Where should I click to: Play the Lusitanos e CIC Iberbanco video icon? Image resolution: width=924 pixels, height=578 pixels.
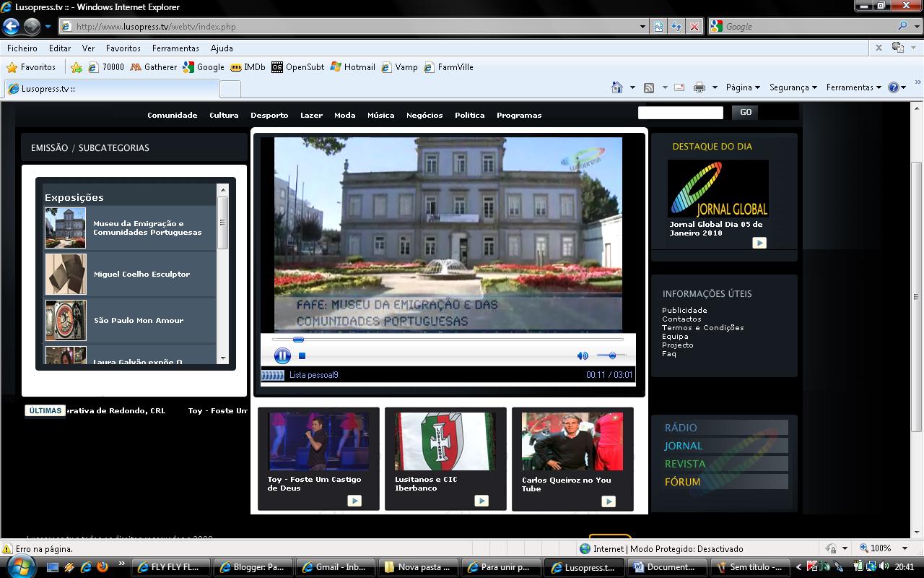[481, 501]
